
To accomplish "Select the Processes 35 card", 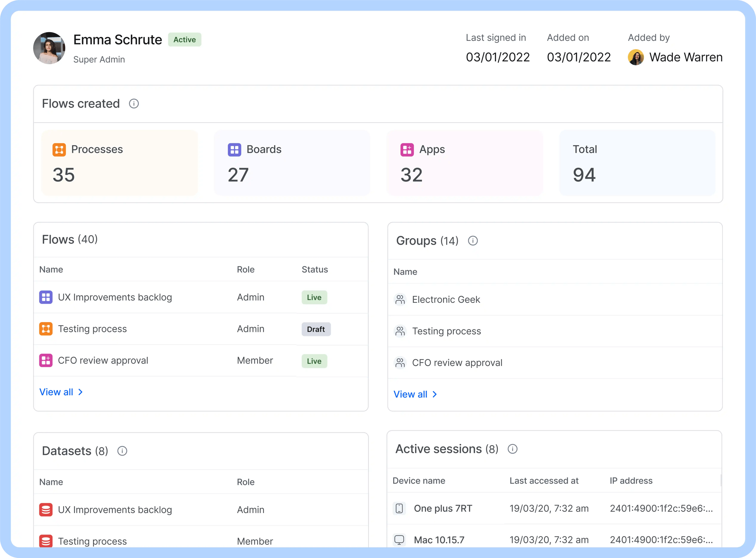I will (119, 163).
